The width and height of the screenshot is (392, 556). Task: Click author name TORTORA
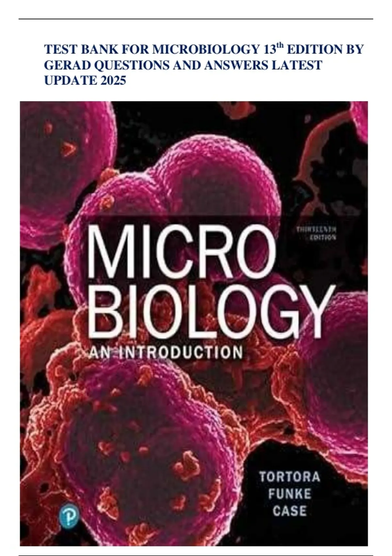[289, 477]
